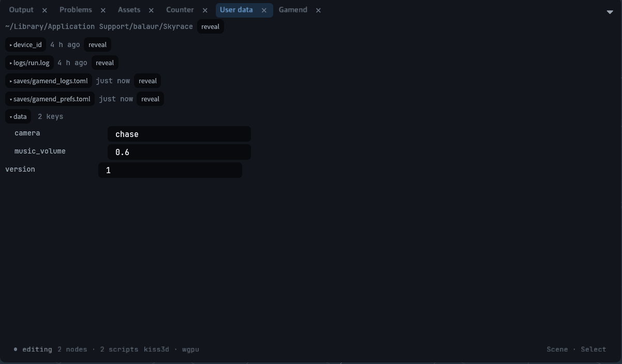Image resolution: width=622 pixels, height=364 pixels.
Task: Edit the version value field
Action: (x=170, y=170)
